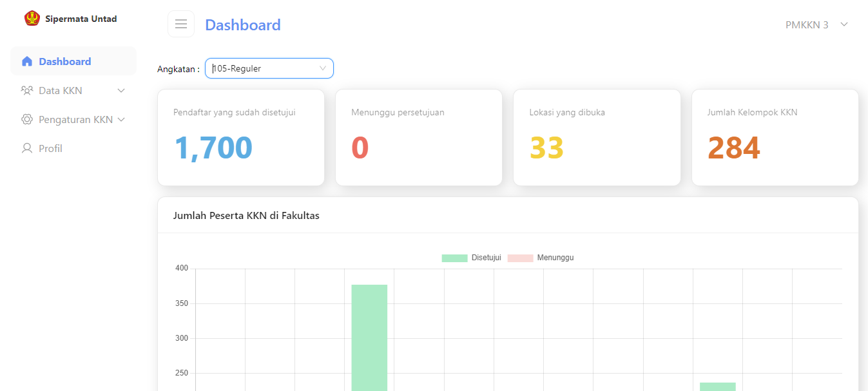Click the Dashboard home icon
The width and height of the screenshot is (868, 391).
[x=27, y=62]
